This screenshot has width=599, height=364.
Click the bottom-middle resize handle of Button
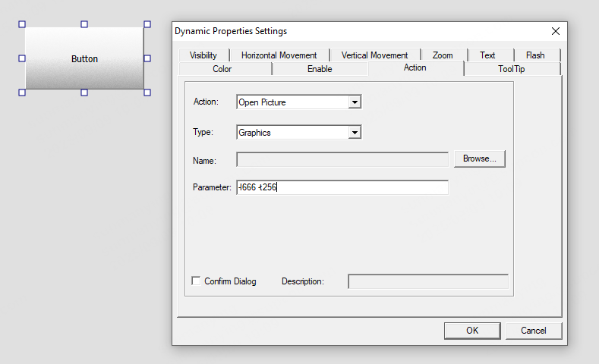(84, 93)
